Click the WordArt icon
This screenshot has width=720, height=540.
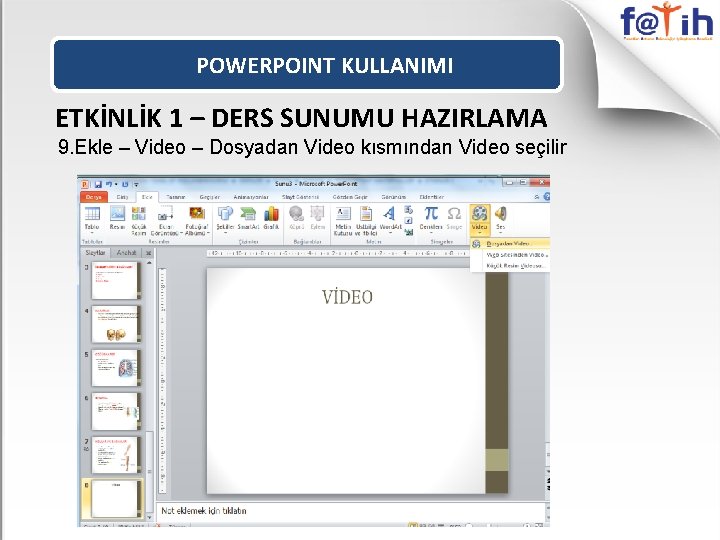click(390, 214)
